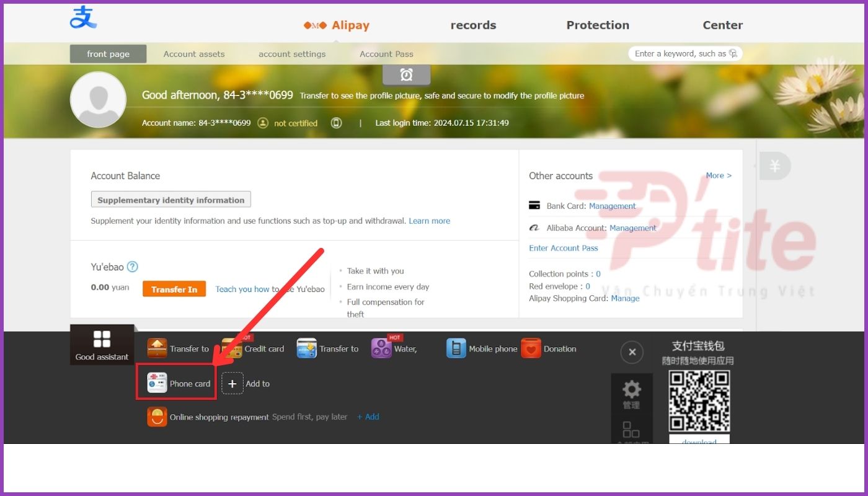Click the Alipay wallet QR code

699,401
